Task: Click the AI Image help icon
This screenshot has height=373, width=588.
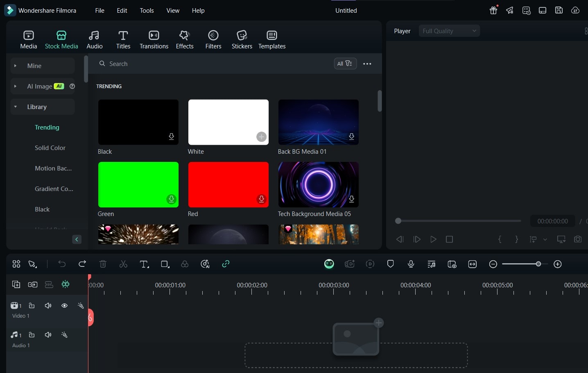Action: click(72, 86)
